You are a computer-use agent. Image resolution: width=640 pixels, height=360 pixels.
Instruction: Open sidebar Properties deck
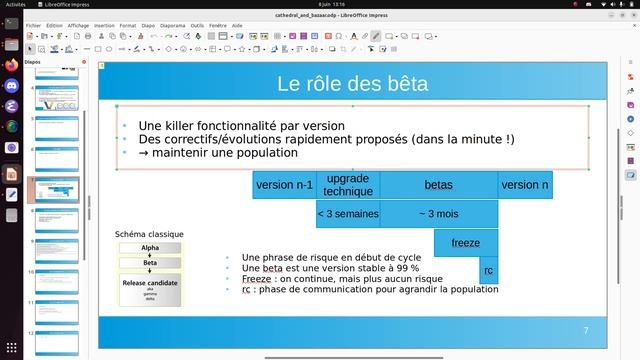coord(631,77)
